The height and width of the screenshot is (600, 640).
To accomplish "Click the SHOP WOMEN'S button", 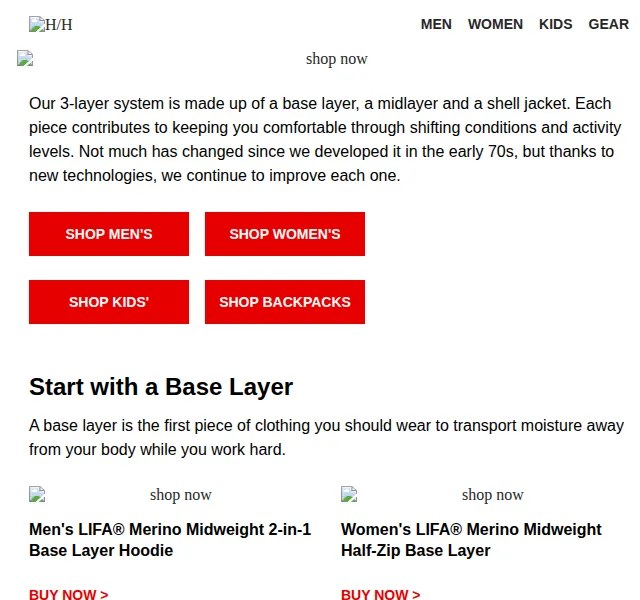I will pyautogui.click(x=284, y=234).
